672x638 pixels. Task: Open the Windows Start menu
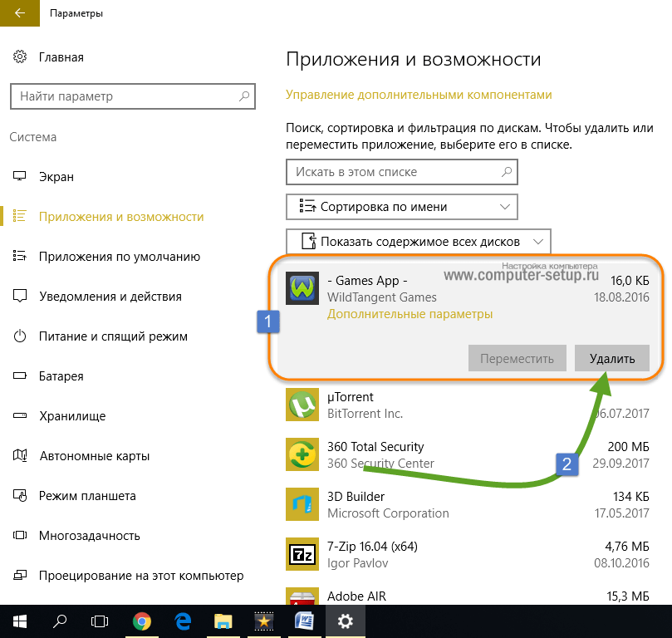(x=19, y=621)
